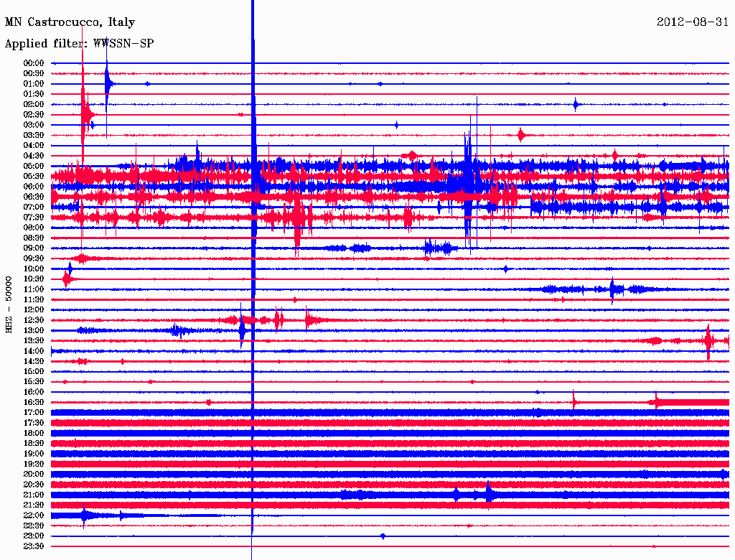Click the station title MN Castrocucco, Italy
The width and height of the screenshot is (735, 560).
coord(70,22)
